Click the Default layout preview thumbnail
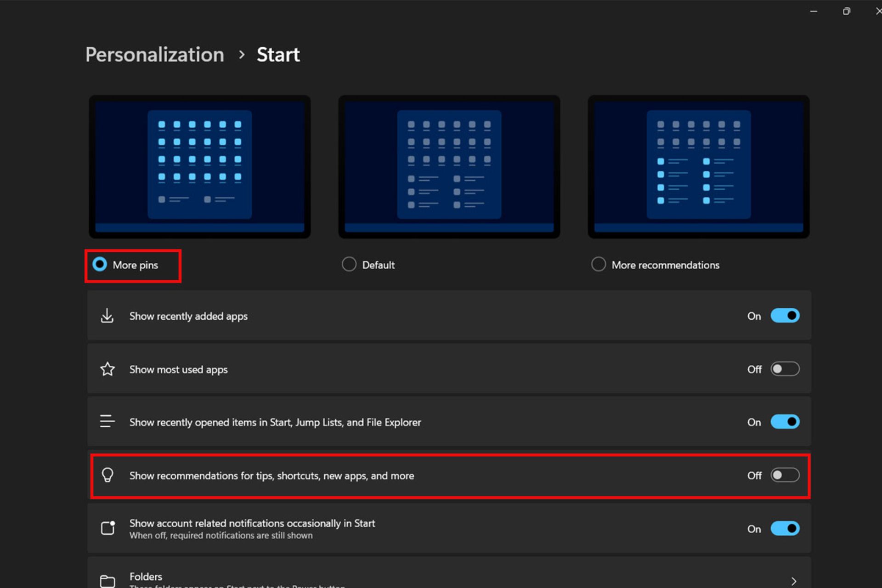Image resolution: width=882 pixels, height=588 pixels. [x=449, y=166]
